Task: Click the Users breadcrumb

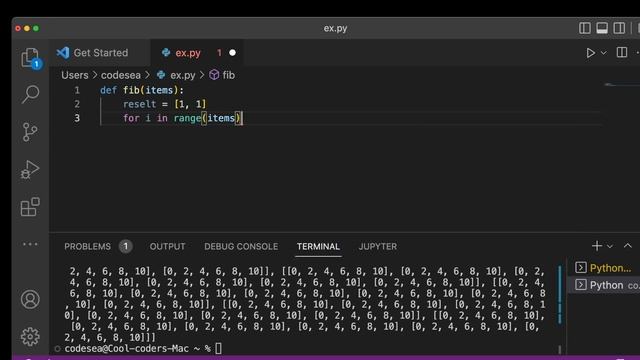Action: 75,75
